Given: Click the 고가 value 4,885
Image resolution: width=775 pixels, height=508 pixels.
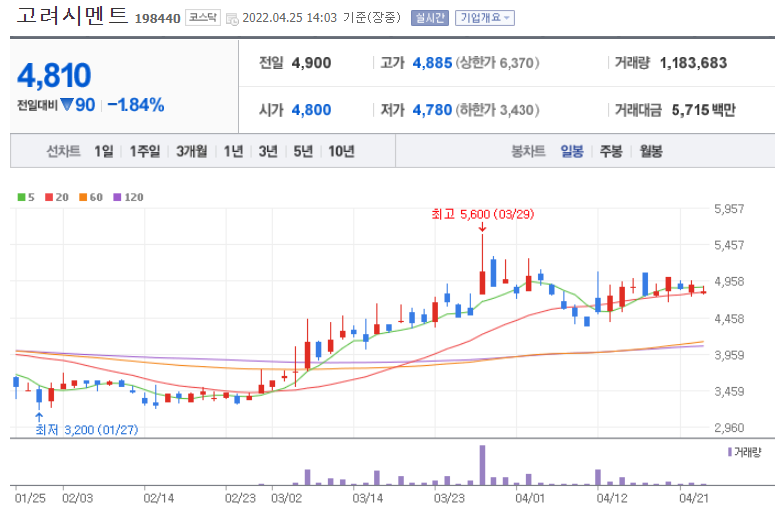Looking at the screenshot, I should tap(432, 63).
